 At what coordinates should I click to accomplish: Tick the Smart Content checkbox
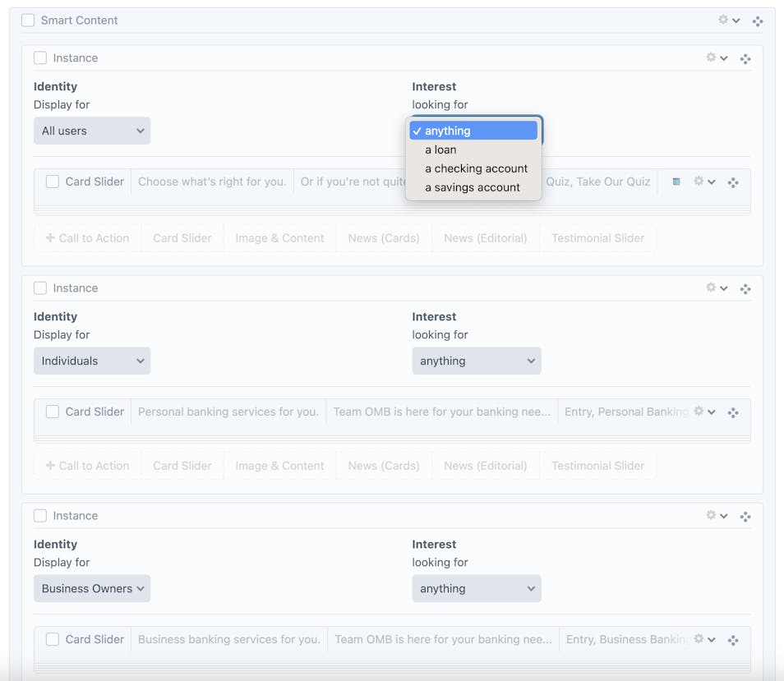point(28,20)
